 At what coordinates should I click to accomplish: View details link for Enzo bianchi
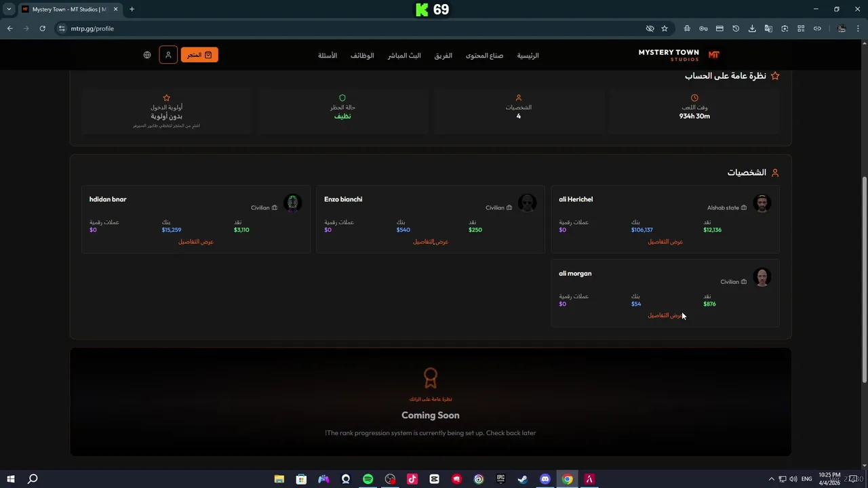coord(431,242)
